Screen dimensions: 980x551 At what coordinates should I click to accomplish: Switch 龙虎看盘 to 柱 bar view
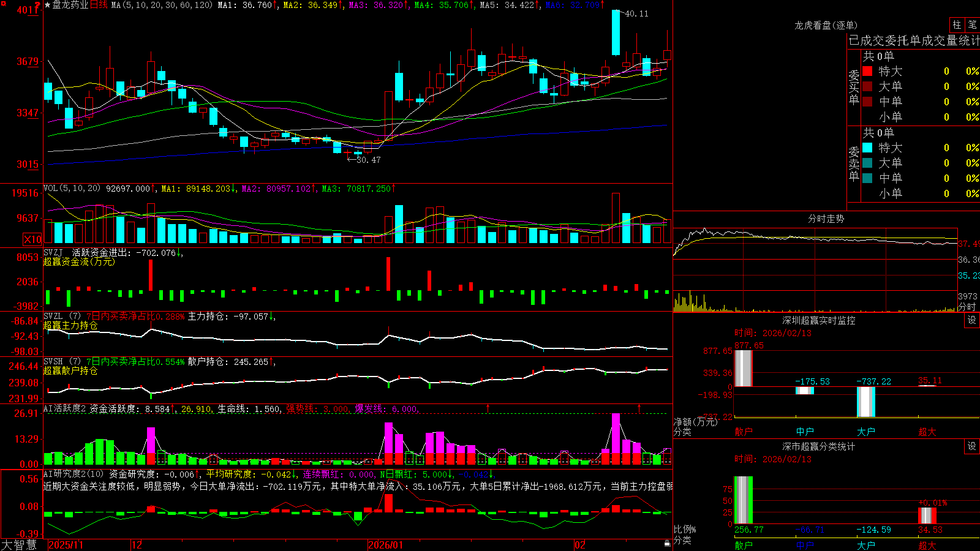coord(957,24)
